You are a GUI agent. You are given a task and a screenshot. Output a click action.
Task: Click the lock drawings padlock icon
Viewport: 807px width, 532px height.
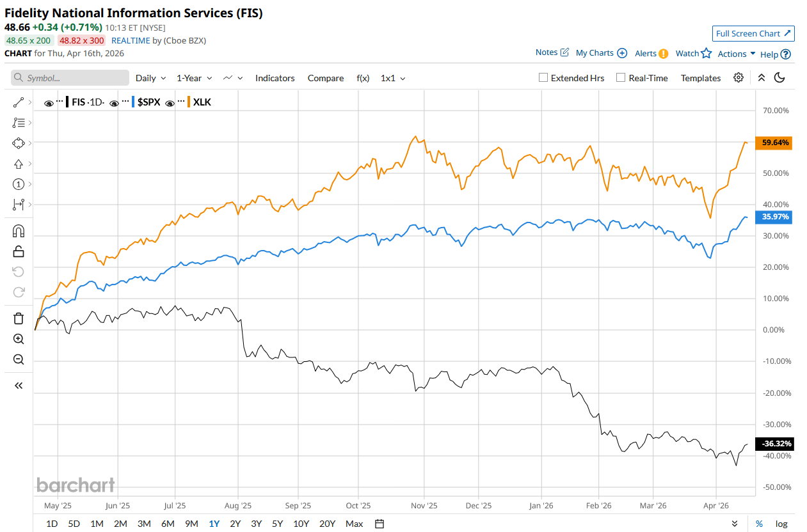pos(19,251)
